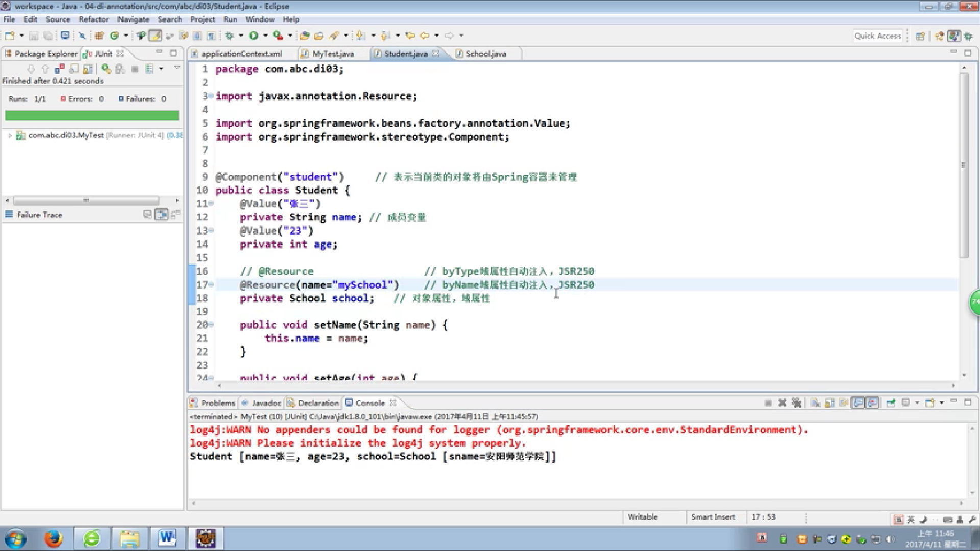This screenshot has width=980, height=551.
Task: Open the Javadoc view tab
Action: tap(261, 403)
